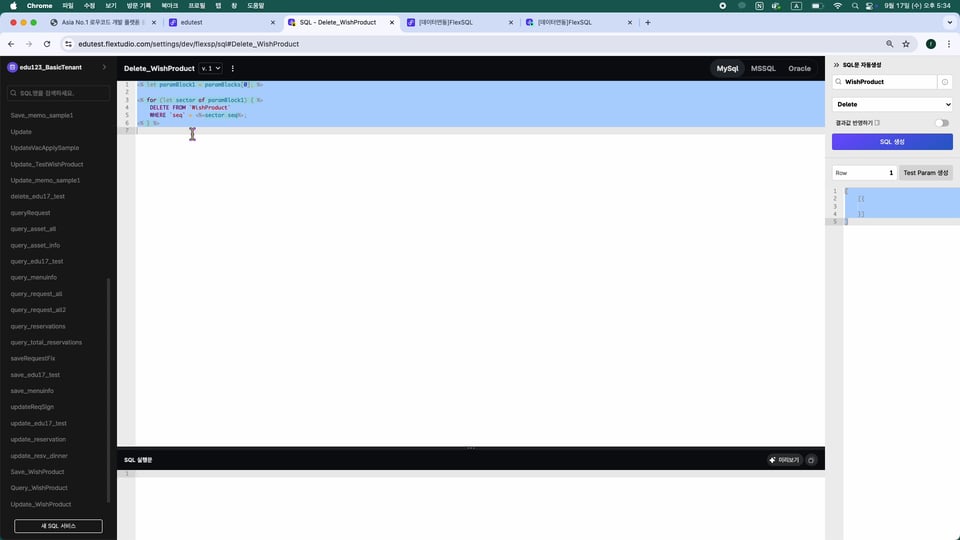The image size is (960, 540).
Task: Switch to the Asia No.1 browser tab
Action: coord(101,23)
